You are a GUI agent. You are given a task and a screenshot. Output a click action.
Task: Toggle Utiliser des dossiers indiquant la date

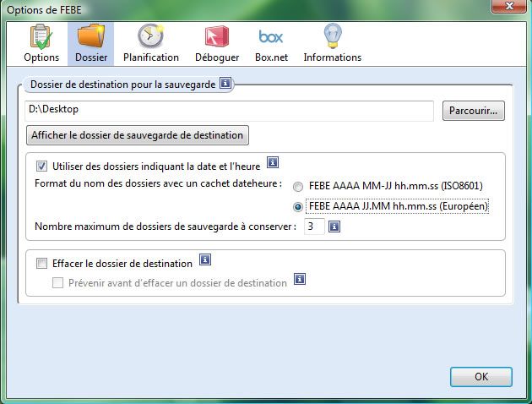41,167
